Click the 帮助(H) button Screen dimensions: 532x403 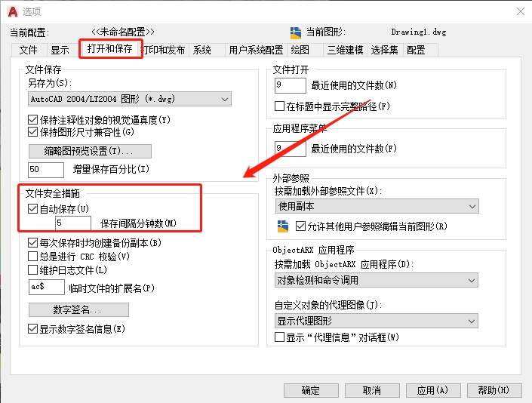coord(494,390)
